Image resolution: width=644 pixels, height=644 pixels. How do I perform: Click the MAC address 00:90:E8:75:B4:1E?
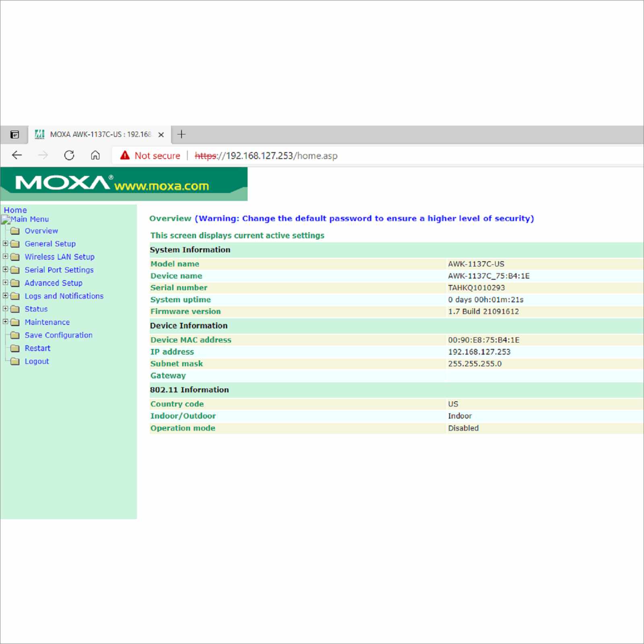[484, 340]
